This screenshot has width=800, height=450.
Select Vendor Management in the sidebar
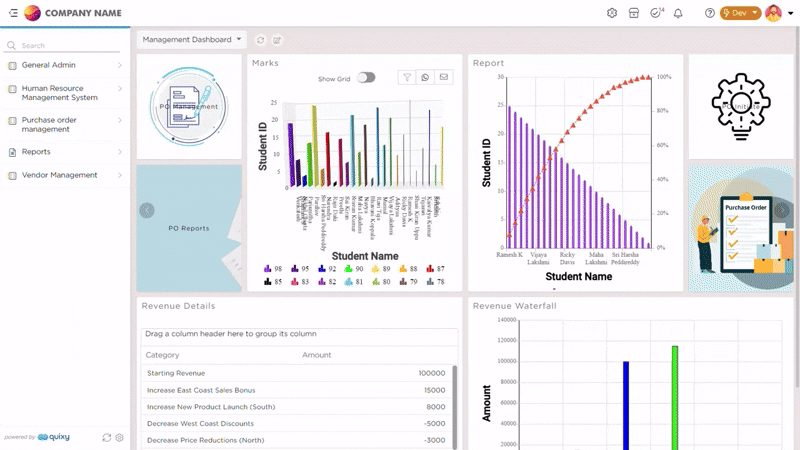64,175
